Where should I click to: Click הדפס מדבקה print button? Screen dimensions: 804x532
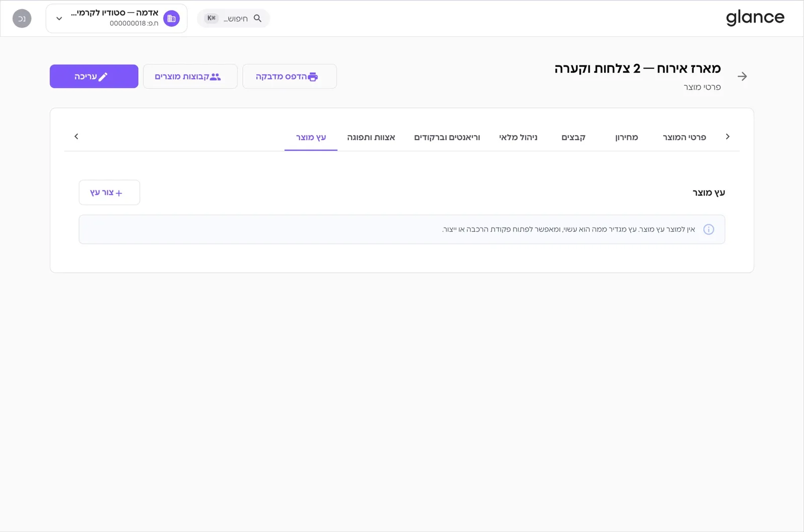[x=289, y=76]
